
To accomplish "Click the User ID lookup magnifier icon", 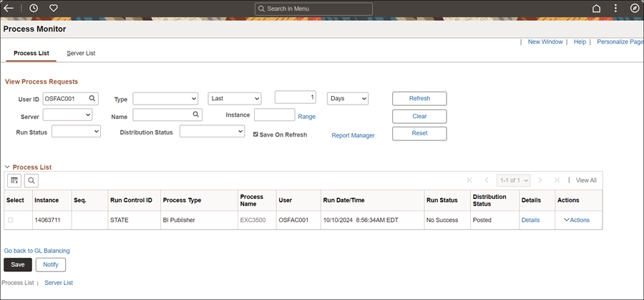I will (x=92, y=98).
